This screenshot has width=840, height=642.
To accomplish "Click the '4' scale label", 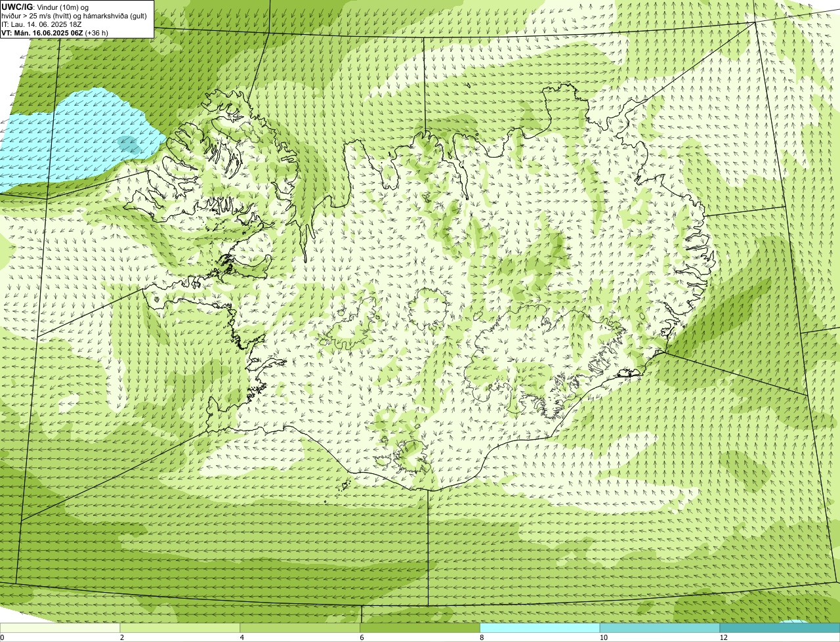I will (242, 637).
